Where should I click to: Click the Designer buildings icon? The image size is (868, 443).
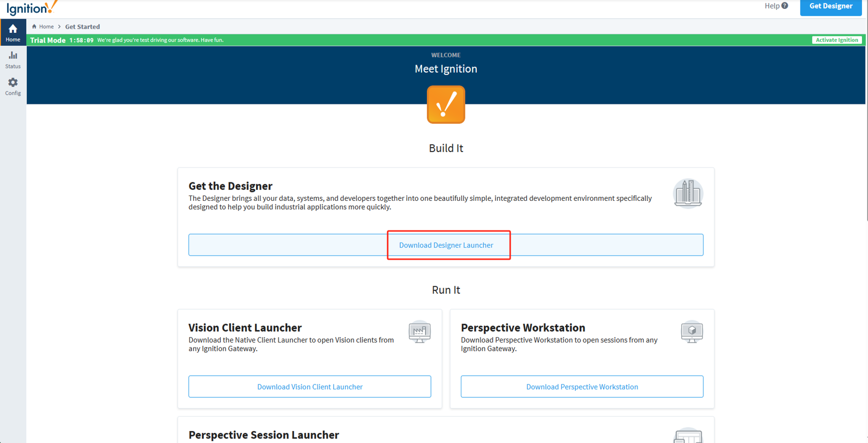click(x=688, y=193)
